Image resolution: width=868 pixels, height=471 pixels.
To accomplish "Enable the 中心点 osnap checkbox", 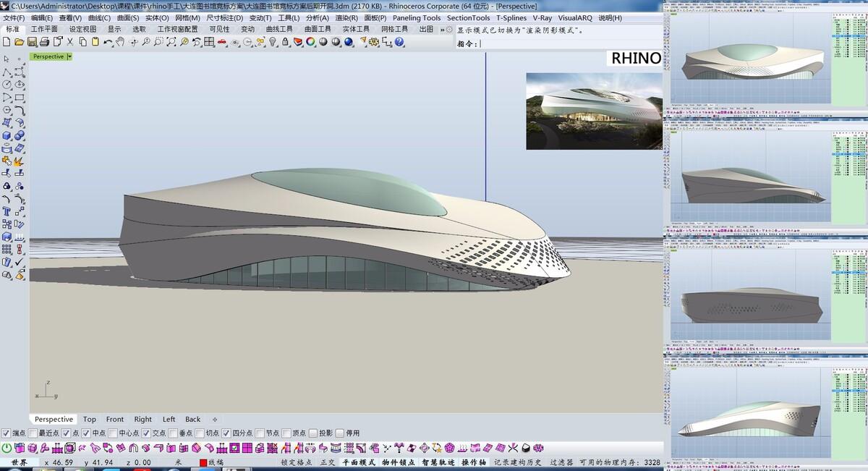I will click(x=113, y=433).
